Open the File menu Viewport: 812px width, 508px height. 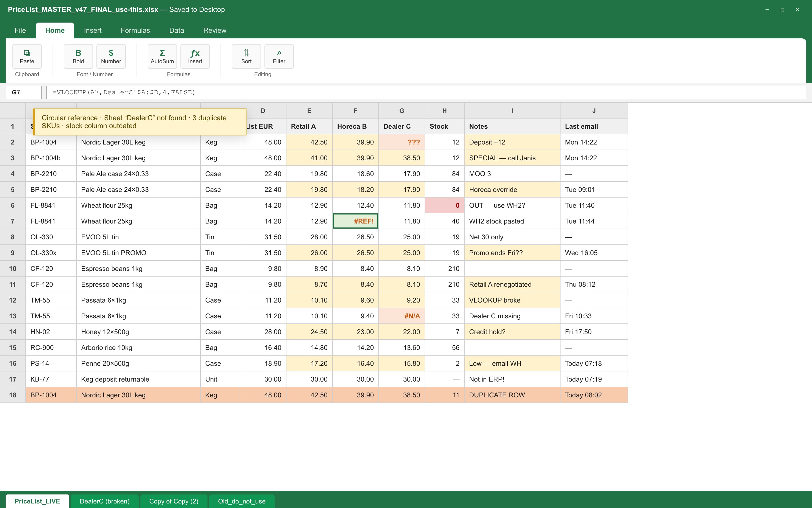20,30
